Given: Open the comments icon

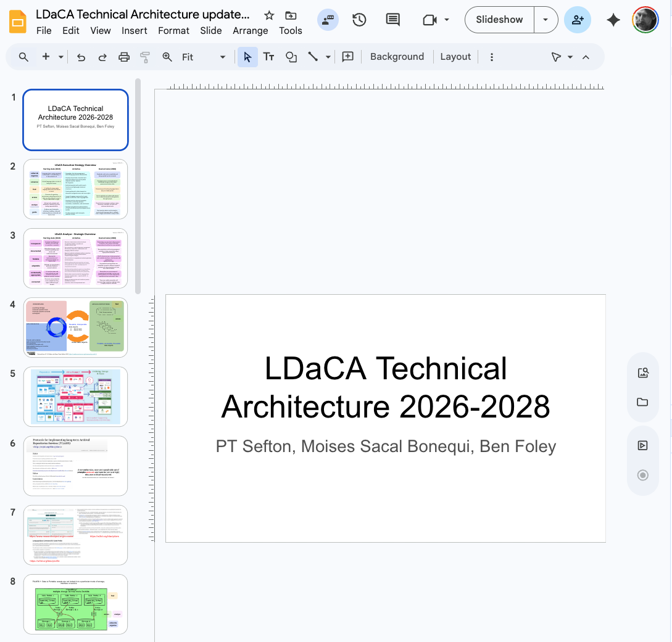Looking at the screenshot, I should click(392, 20).
